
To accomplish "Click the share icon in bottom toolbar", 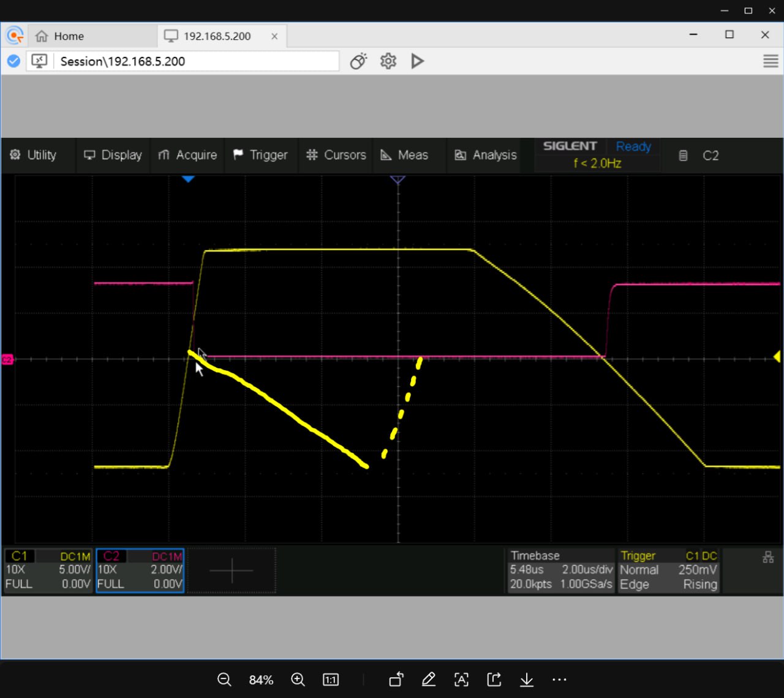I will coord(494,680).
